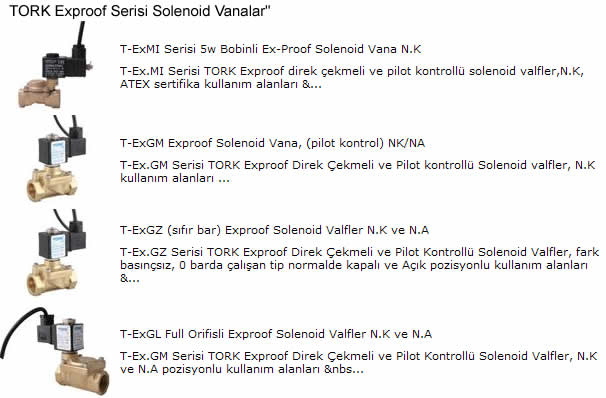
Task: View the T-ExGL full orifice valve image
Action: (x=55, y=351)
